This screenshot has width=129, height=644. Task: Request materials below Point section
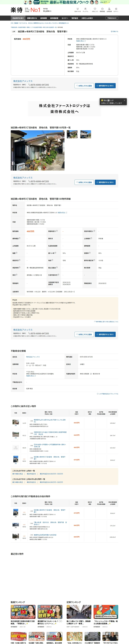tap(105, 334)
